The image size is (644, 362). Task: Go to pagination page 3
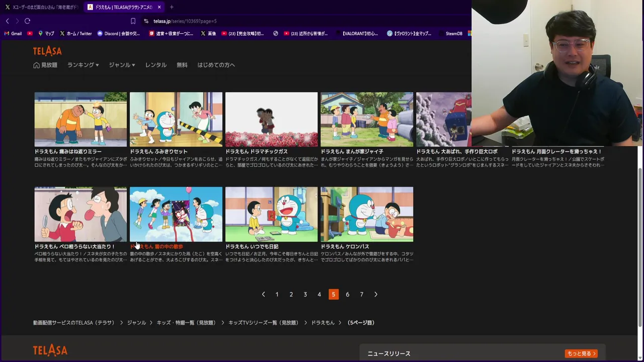(x=305, y=294)
